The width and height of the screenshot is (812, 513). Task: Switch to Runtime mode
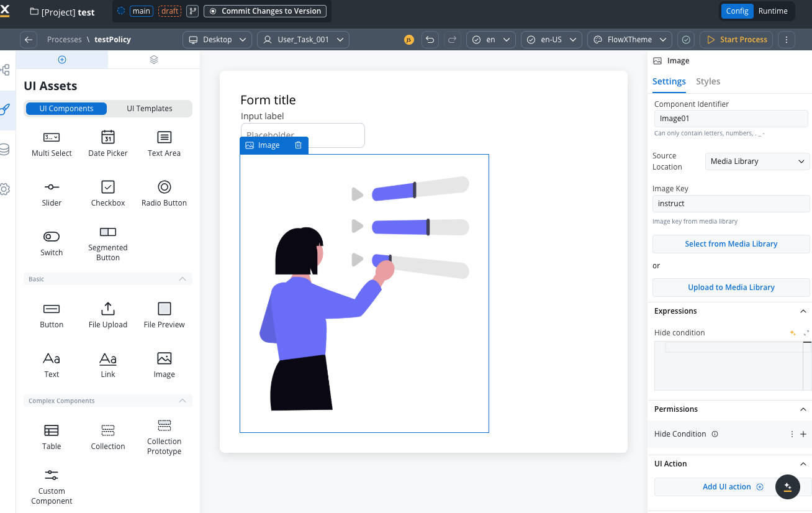click(772, 11)
